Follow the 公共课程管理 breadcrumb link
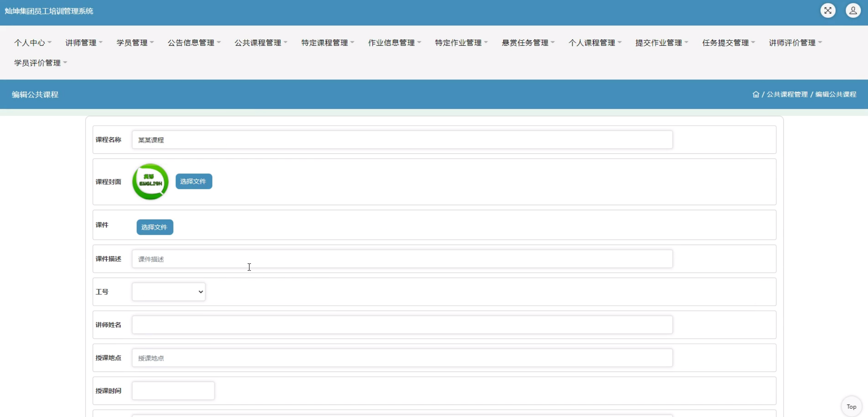The height and width of the screenshot is (417, 868). tap(787, 94)
